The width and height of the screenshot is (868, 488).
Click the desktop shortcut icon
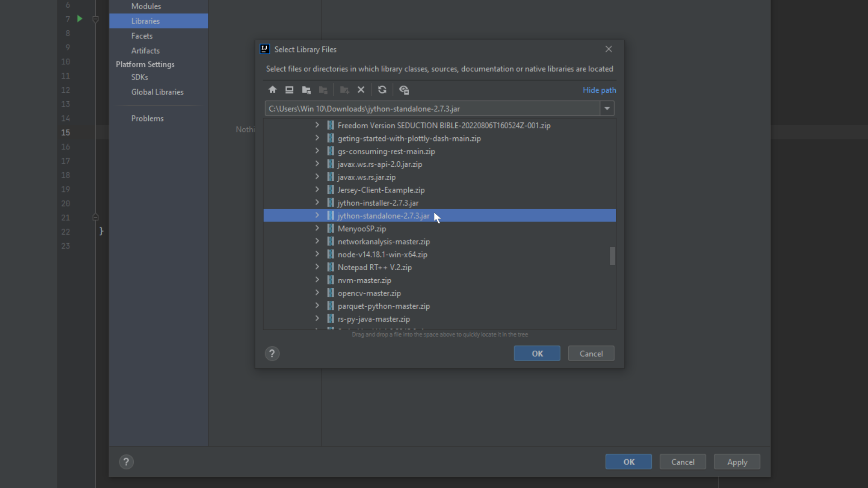coord(289,90)
